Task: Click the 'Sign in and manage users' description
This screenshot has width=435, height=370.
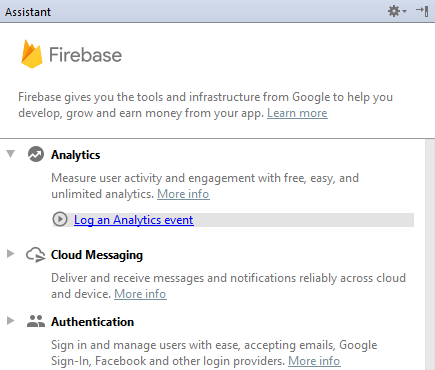Action: point(214,353)
